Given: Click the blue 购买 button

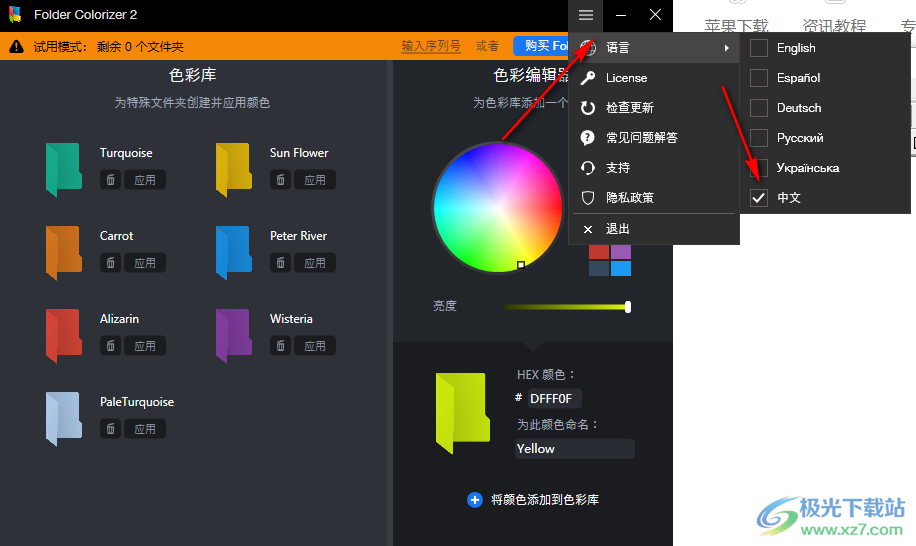Looking at the screenshot, I should pyautogui.click(x=541, y=46).
